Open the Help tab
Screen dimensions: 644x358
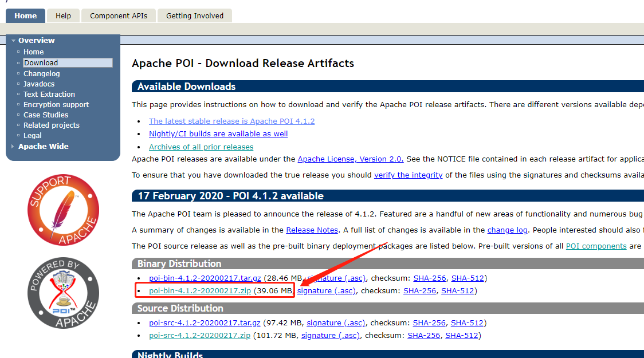pos(63,15)
